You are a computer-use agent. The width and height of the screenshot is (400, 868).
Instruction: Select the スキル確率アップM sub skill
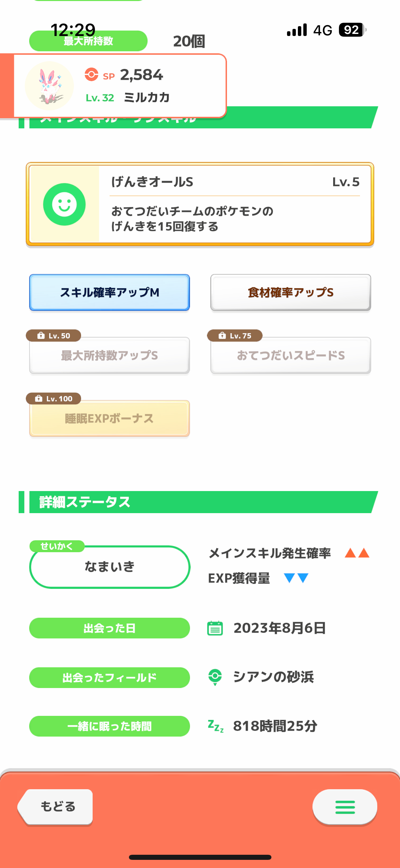coord(110,292)
